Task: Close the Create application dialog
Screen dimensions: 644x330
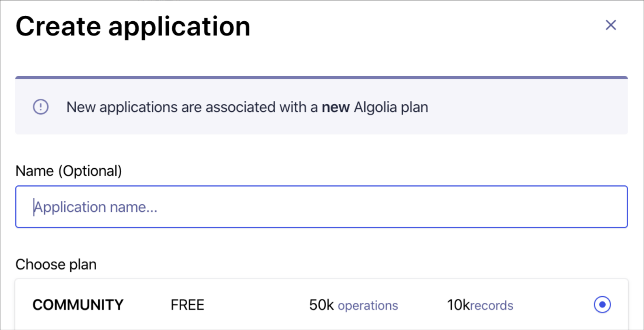Action: click(x=611, y=25)
